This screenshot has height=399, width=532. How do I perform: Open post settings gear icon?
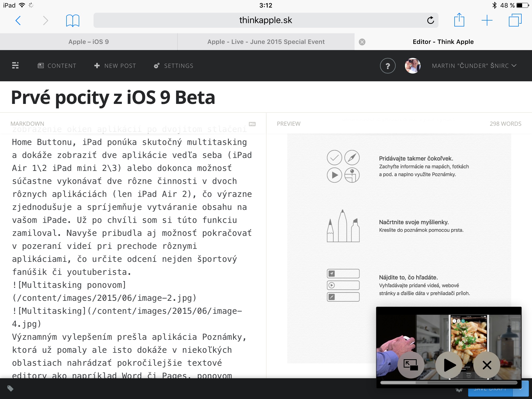click(x=459, y=390)
